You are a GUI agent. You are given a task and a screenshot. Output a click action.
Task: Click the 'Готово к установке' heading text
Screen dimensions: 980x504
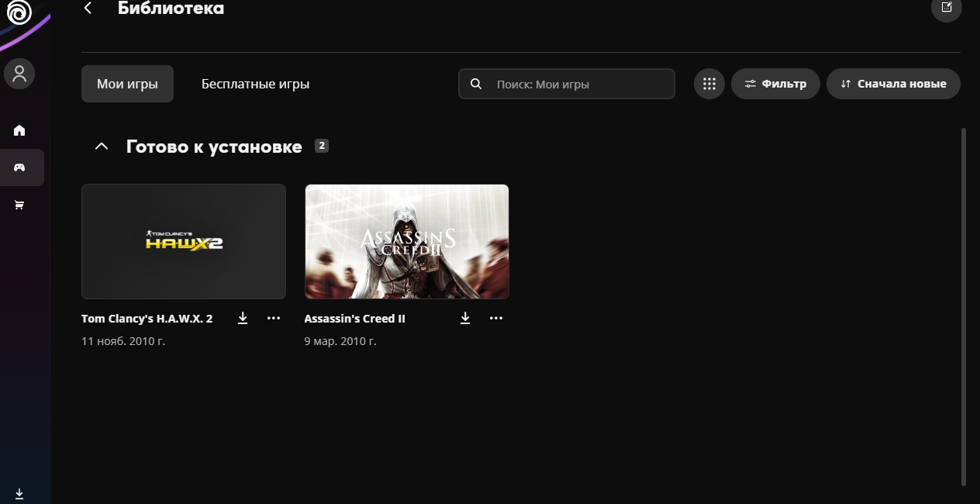click(x=214, y=147)
